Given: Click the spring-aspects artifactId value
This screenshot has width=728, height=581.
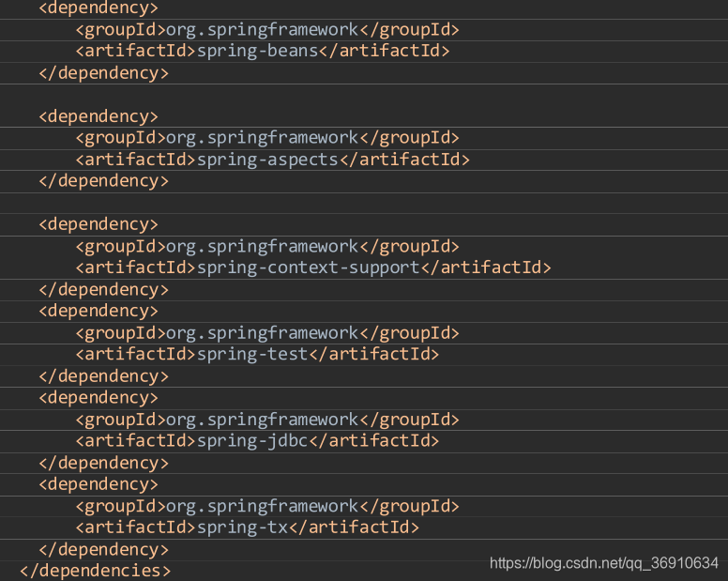Looking at the screenshot, I should [x=267, y=160].
